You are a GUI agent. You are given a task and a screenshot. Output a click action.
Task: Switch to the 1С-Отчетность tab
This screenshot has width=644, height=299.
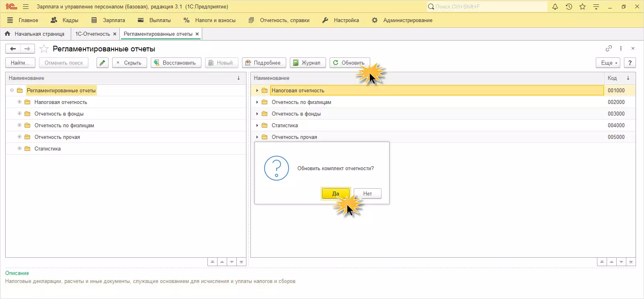coord(92,34)
